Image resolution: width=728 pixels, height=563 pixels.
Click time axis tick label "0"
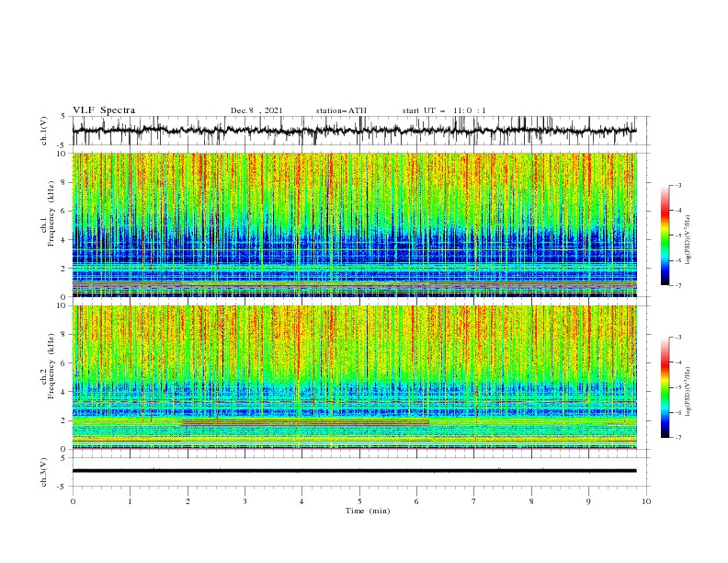click(x=73, y=501)
